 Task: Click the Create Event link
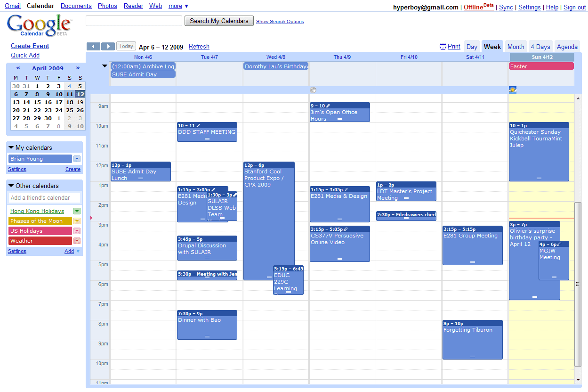tap(30, 46)
